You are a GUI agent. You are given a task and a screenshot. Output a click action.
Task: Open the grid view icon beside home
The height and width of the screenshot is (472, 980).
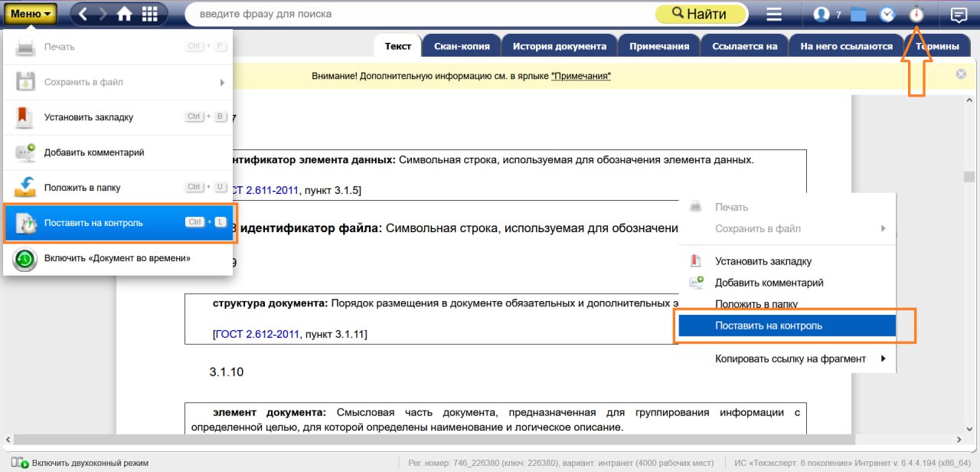[x=150, y=14]
